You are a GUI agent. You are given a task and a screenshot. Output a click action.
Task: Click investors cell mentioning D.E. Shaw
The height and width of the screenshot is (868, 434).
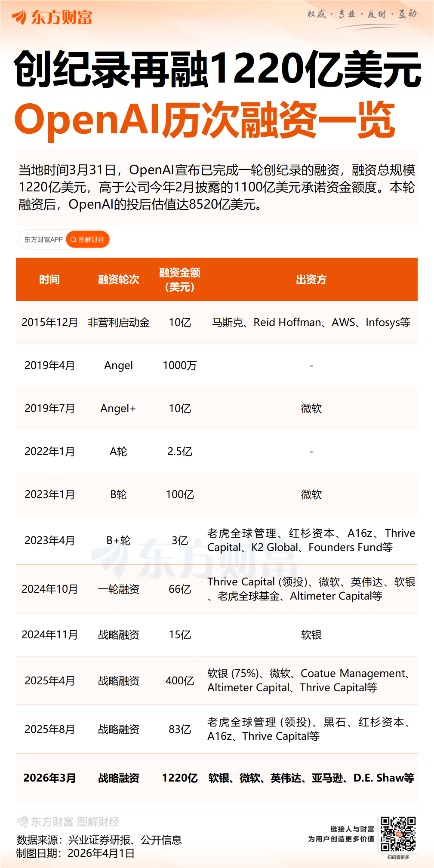click(x=311, y=778)
